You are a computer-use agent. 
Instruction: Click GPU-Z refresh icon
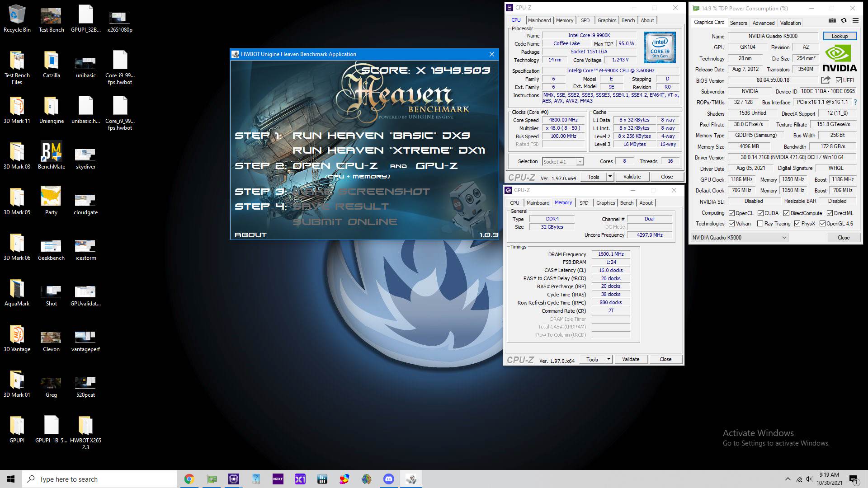pos(844,20)
